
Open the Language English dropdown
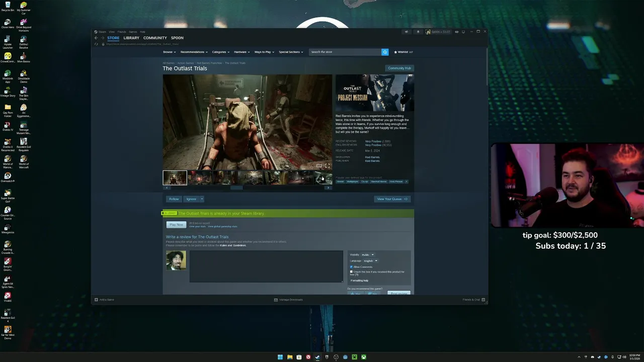coord(370,261)
